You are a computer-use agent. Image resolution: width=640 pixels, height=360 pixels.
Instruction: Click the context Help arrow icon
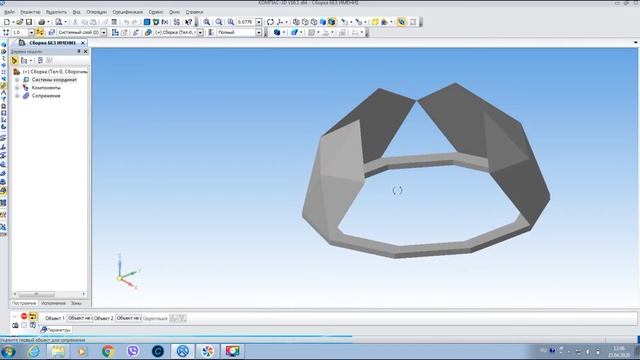pyautogui.click(x=189, y=22)
